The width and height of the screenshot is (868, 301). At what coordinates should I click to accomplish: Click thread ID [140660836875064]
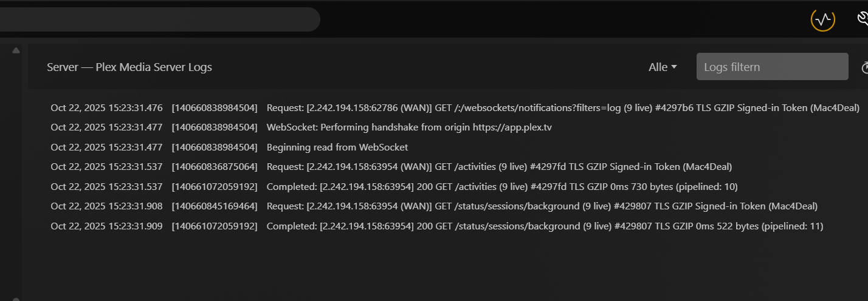coord(215,166)
